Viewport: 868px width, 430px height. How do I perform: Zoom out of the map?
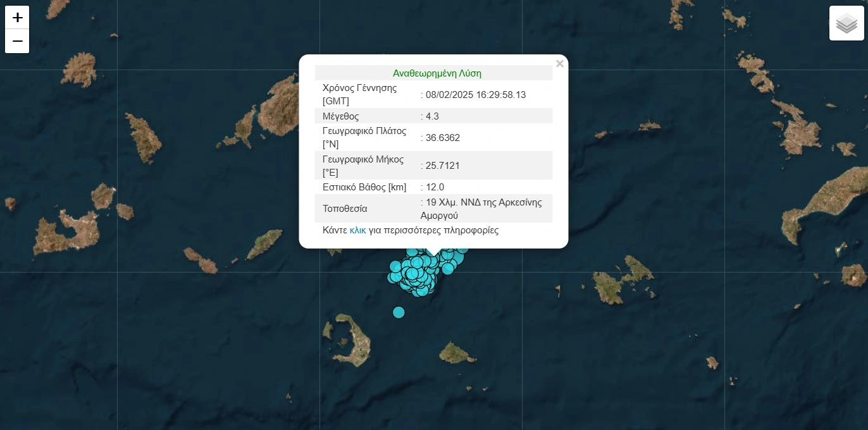point(17,42)
